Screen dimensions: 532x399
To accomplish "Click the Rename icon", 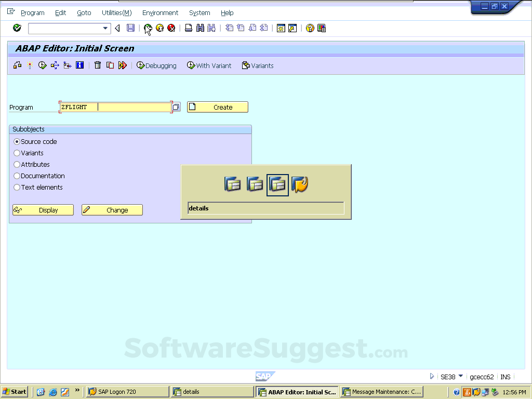I will (x=123, y=65).
